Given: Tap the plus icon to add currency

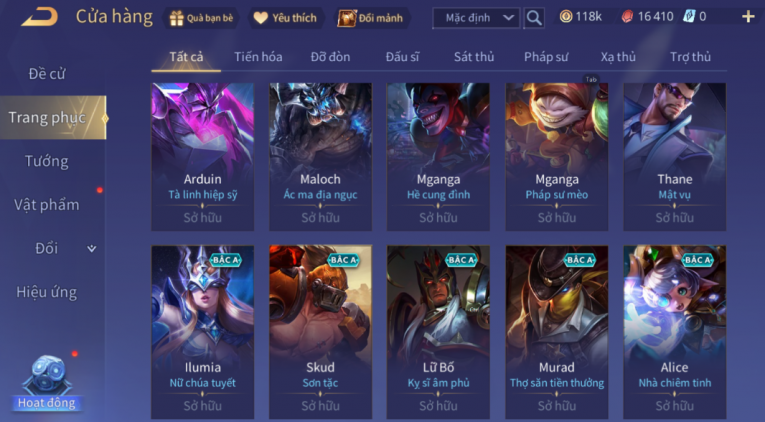Looking at the screenshot, I should coord(748,17).
